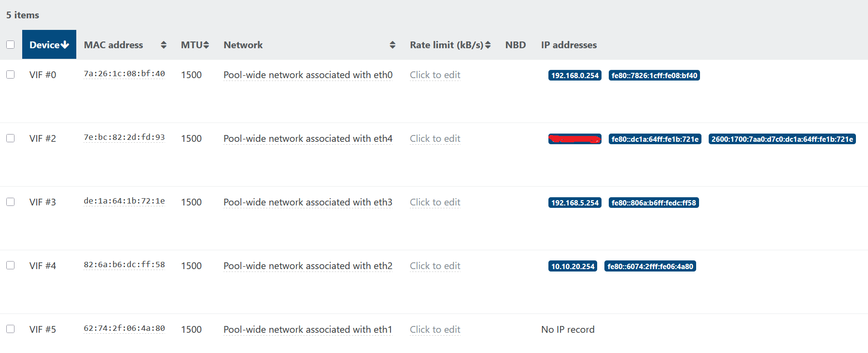Screen dimensions: 868x353
Task: Click Rate limit sort arrows icon
Action: click(488, 45)
